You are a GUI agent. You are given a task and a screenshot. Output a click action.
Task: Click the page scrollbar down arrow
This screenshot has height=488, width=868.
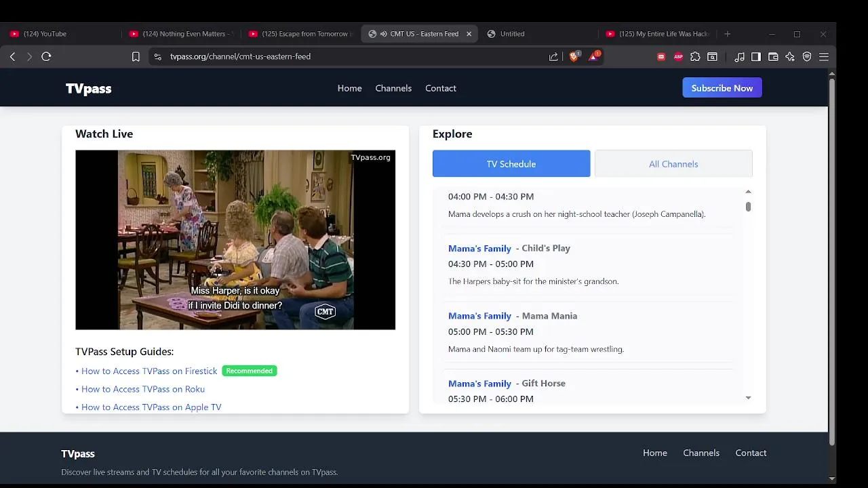[x=831, y=479]
